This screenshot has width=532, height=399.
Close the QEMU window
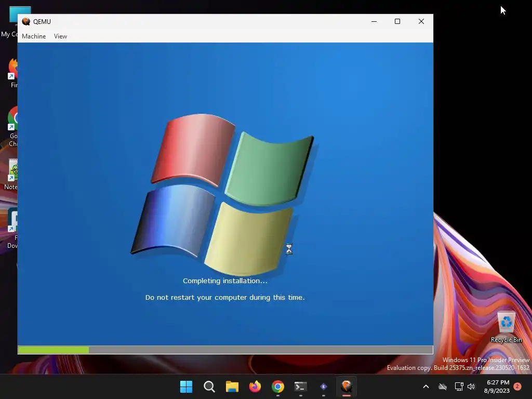point(421,21)
